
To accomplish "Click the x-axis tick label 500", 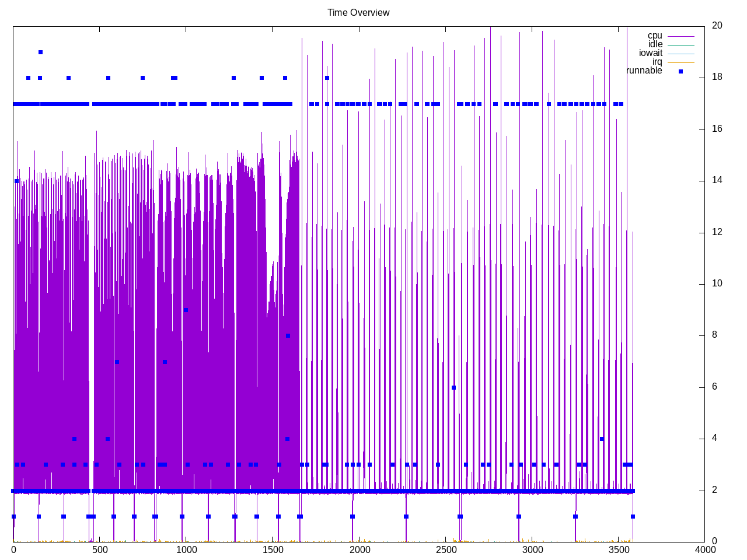I will coord(100,549).
